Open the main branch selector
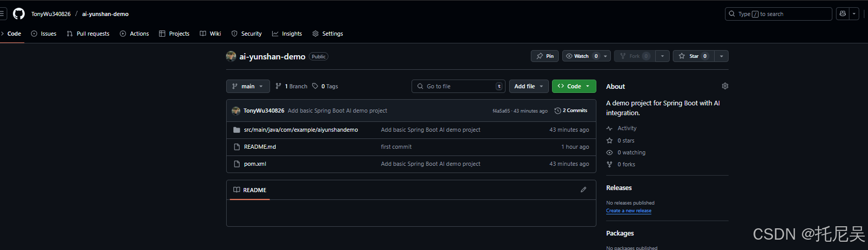The width and height of the screenshot is (868, 250). pos(248,86)
